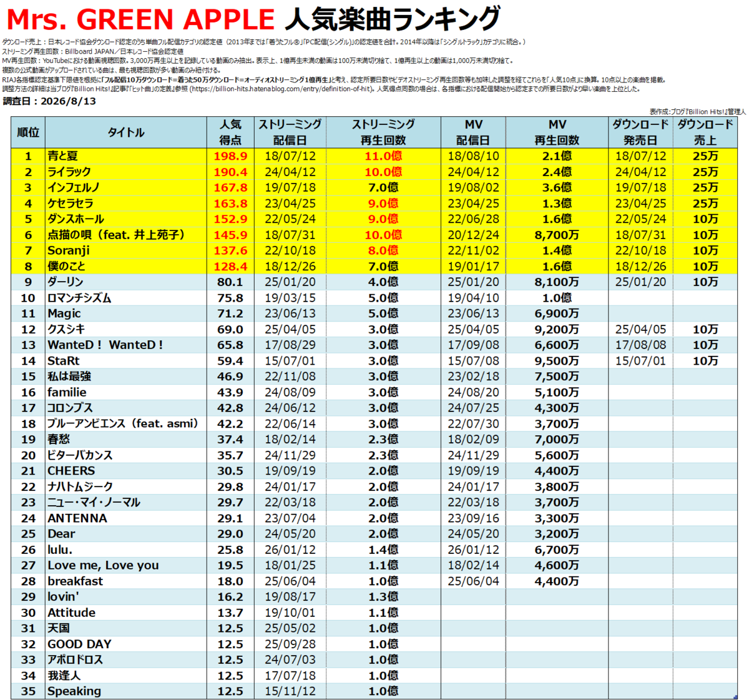Click the '人気得点' column header

click(x=230, y=132)
